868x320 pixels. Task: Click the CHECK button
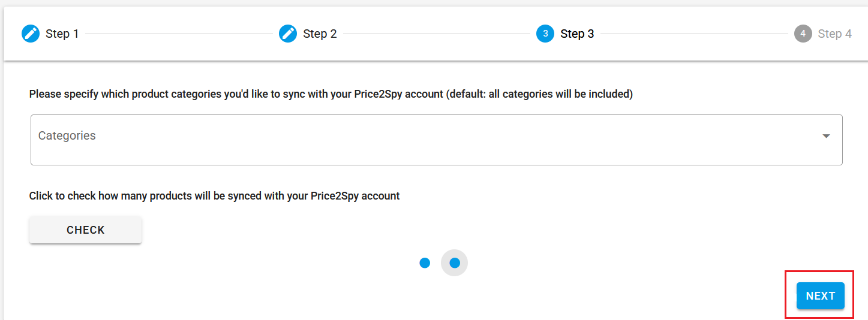coord(86,230)
